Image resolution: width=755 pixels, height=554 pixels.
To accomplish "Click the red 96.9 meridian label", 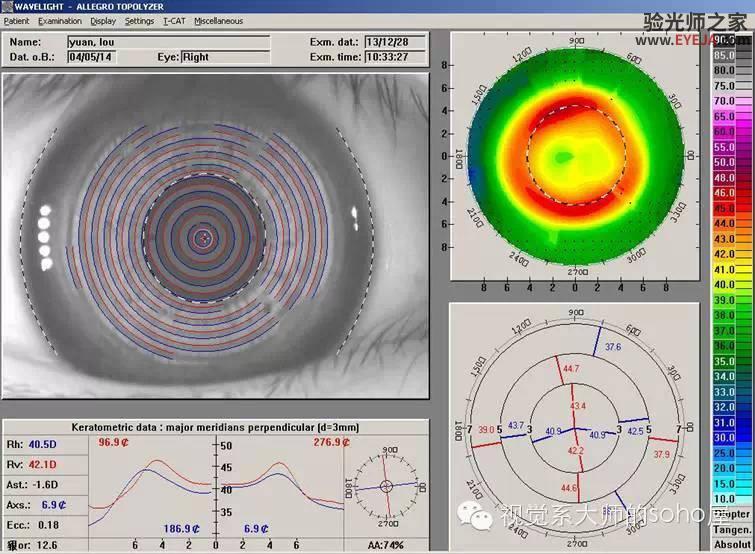I will click(114, 442).
